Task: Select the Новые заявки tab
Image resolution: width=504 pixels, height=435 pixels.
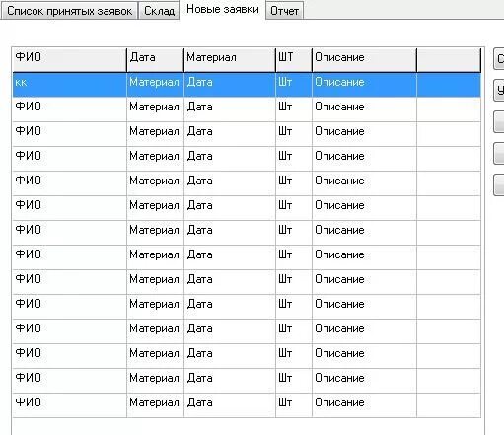Action: pyautogui.click(x=223, y=9)
